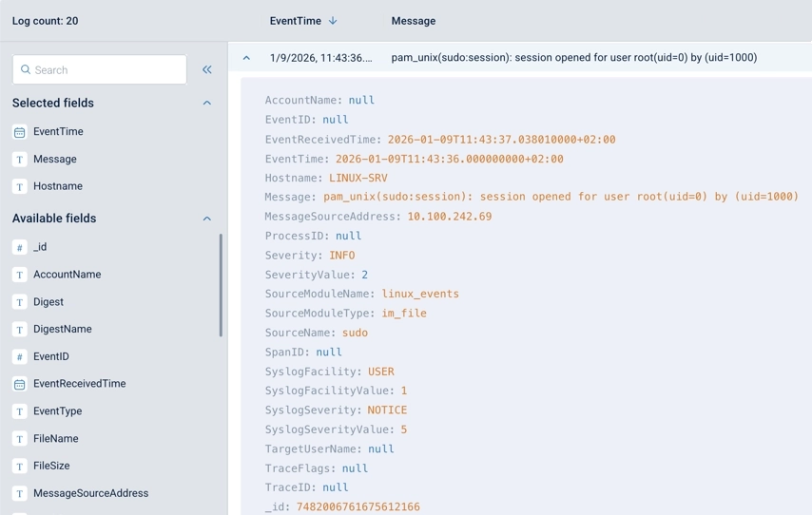Click text type icon beside MessageSourceAddress field
Screen dimensions: 812x515
(20, 493)
